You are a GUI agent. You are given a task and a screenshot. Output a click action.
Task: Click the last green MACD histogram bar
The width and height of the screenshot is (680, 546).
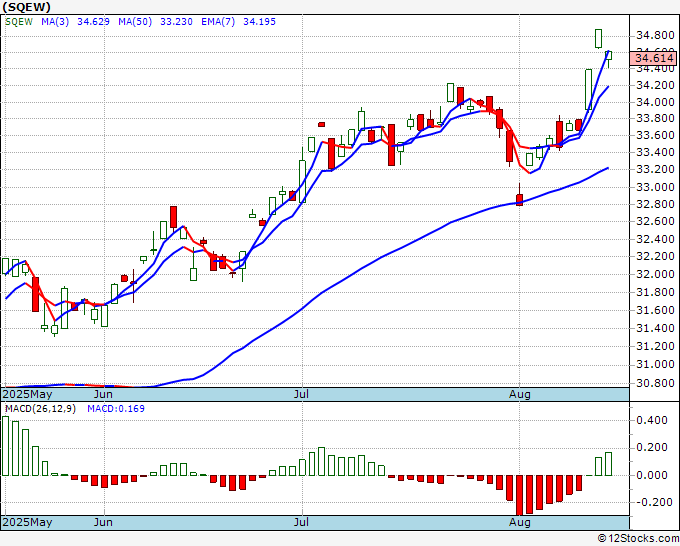(x=608, y=464)
